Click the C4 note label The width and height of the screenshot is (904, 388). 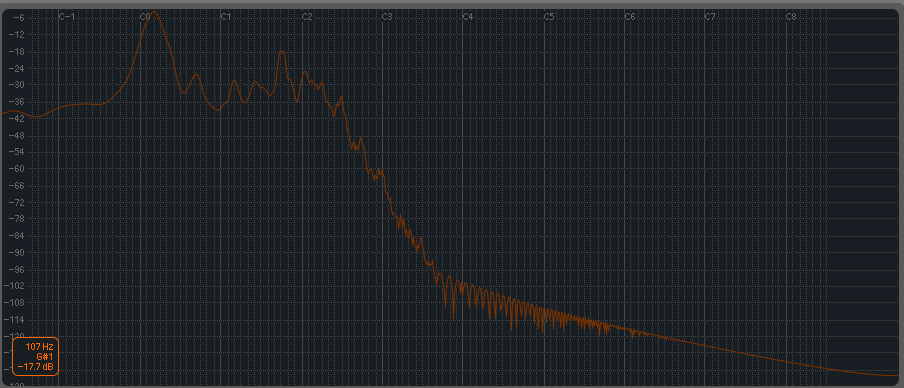[x=468, y=17]
